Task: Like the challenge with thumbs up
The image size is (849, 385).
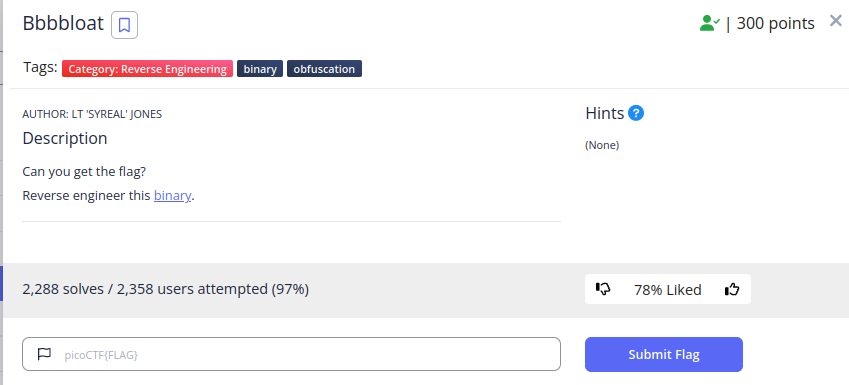Action: (732, 289)
